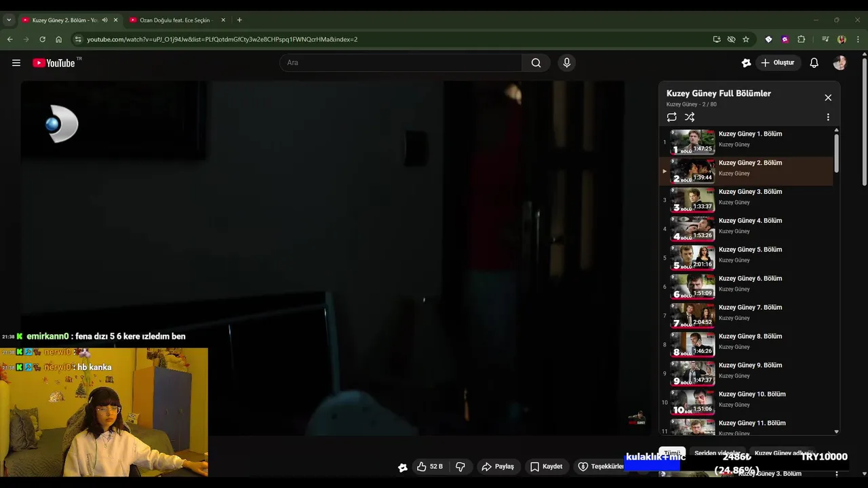The width and height of the screenshot is (868, 488).
Task: Click the playlist scrollbar up arrow
Action: [x=836, y=130]
